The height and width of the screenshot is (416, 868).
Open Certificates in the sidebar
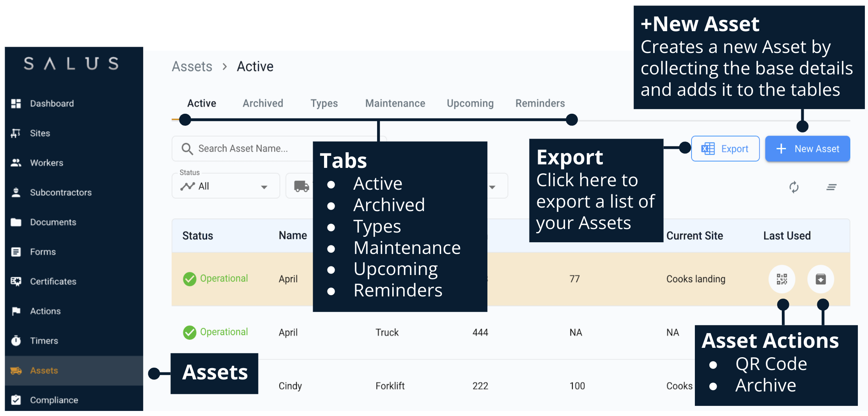point(53,281)
